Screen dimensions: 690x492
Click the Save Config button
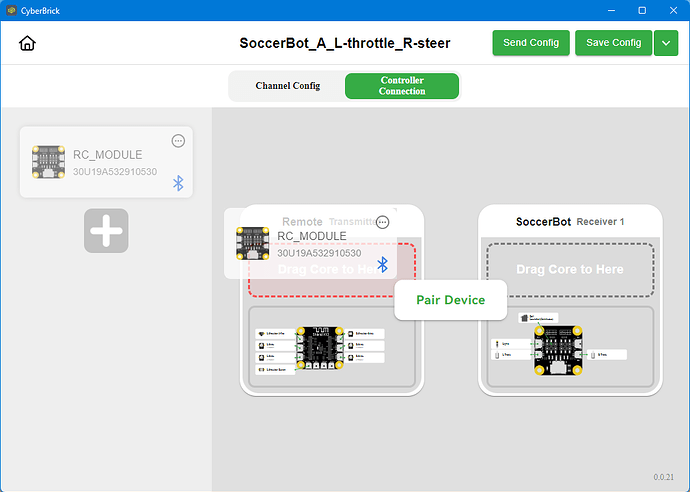613,43
